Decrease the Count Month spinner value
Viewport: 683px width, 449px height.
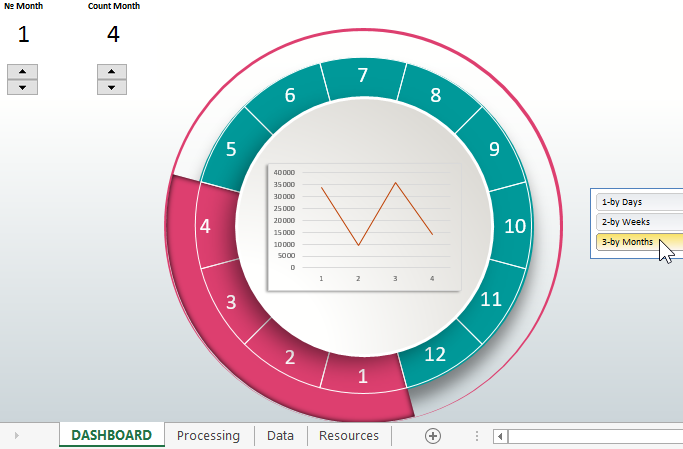tap(112, 87)
